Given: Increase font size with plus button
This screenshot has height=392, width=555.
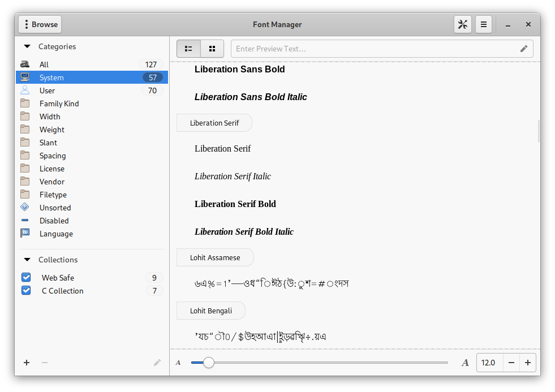Looking at the screenshot, I should 527,363.
